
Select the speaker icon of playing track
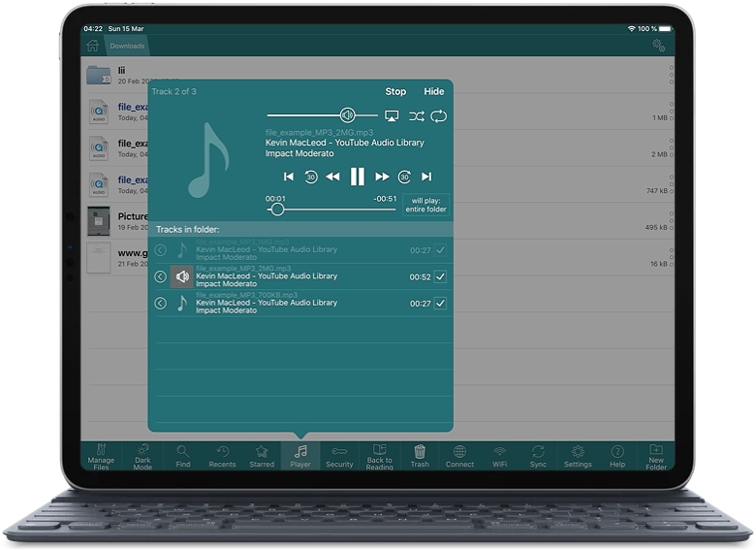[182, 276]
